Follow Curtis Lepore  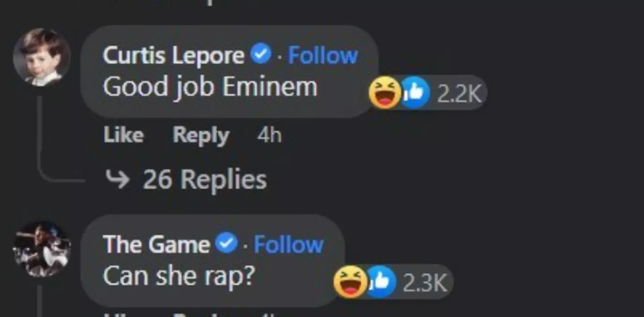(x=323, y=56)
